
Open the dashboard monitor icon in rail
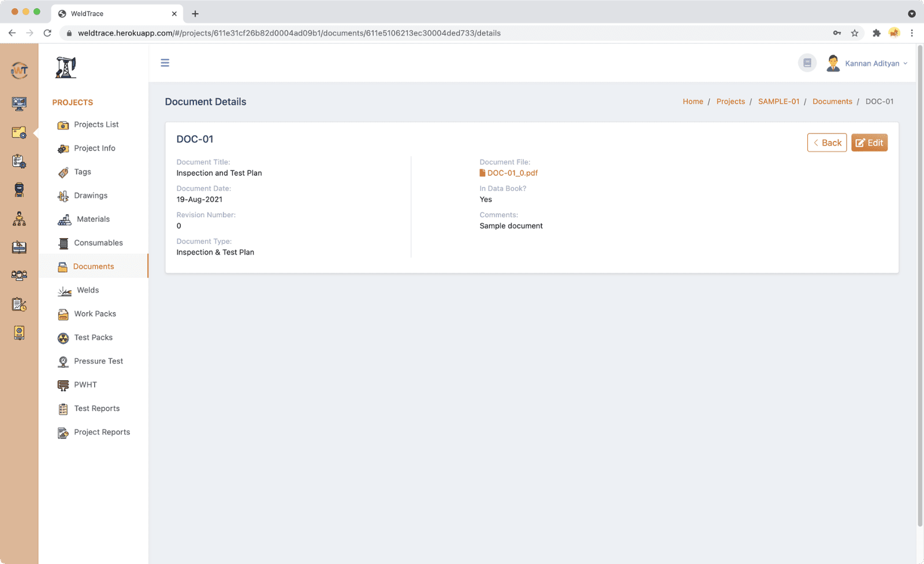(x=19, y=103)
